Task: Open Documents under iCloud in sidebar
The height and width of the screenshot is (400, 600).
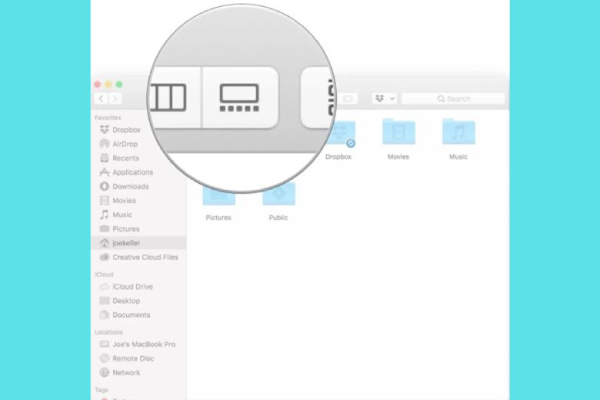Action: pyautogui.click(x=139, y=315)
